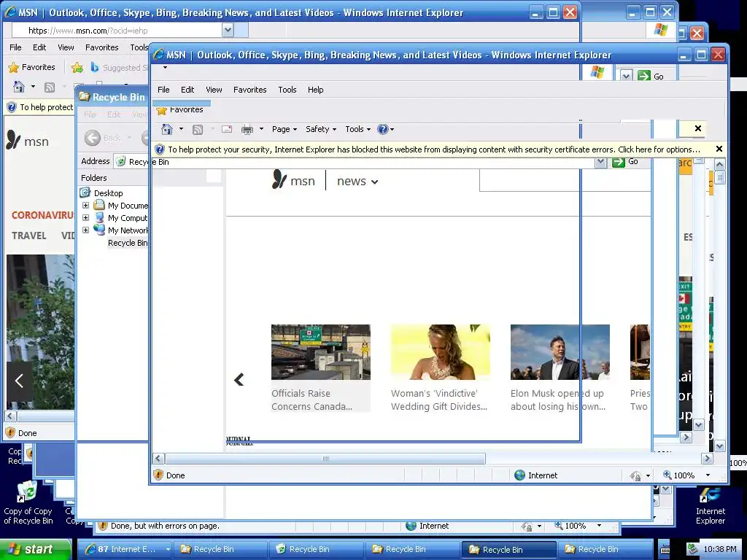
Task: Click on-screen keyboard icon in system tray
Action: click(x=665, y=550)
